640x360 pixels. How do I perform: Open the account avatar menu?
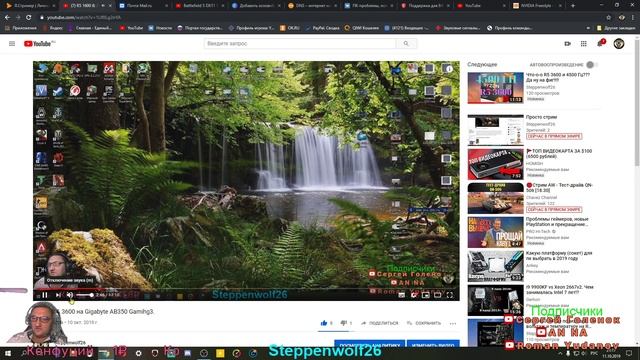[619, 44]
